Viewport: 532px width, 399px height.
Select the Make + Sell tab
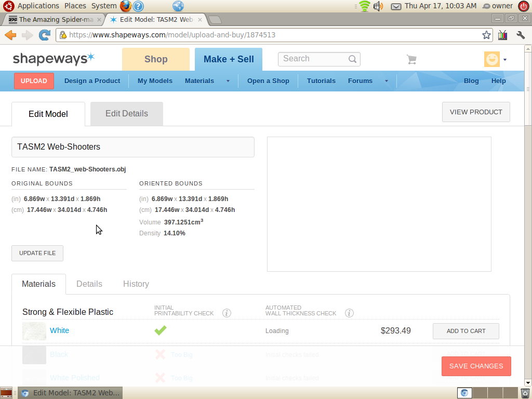pos(229,59)
